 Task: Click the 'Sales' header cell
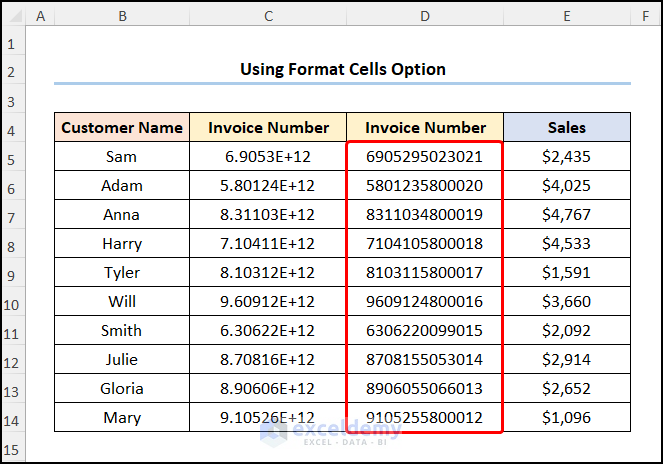(x=567, y=128)
